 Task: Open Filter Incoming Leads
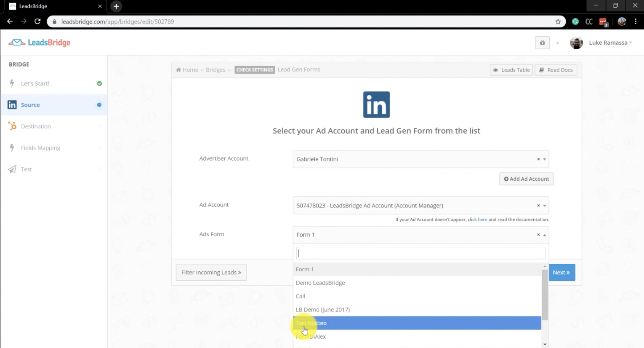(211, 273)
